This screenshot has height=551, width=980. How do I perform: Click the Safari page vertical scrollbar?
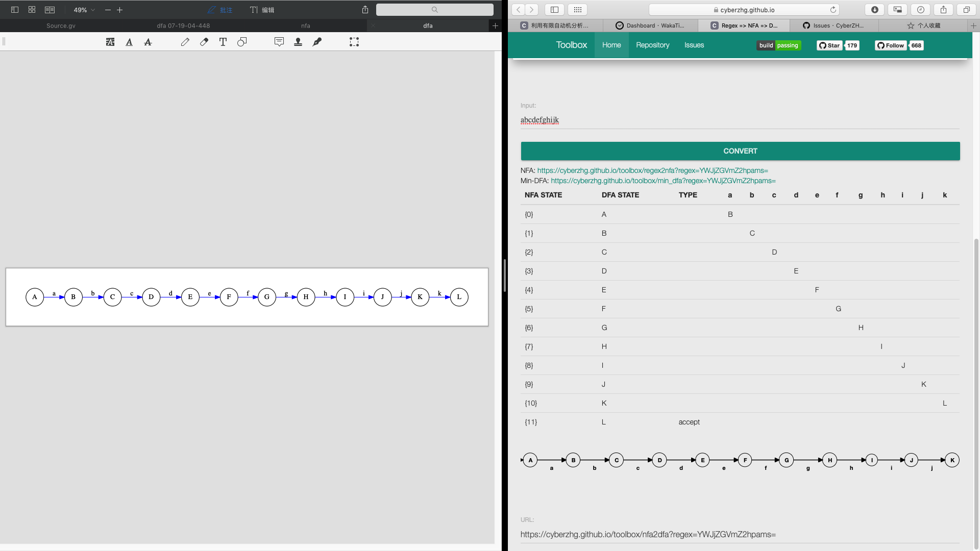[976, 393]
